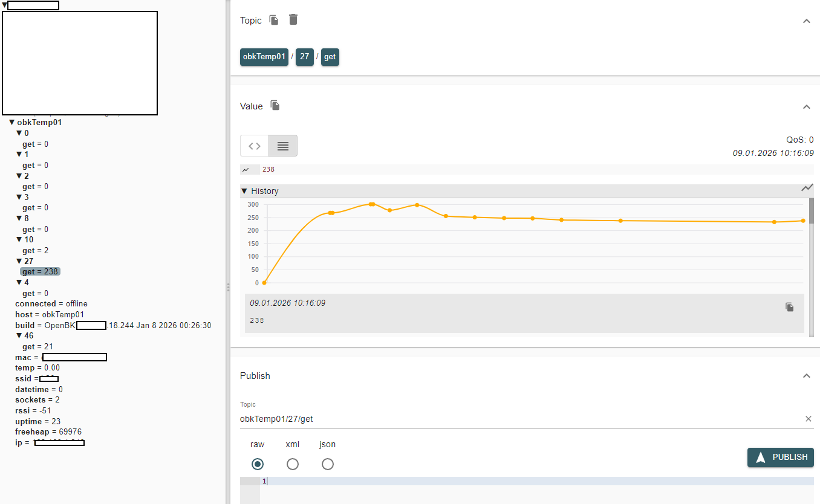This screenshot has height=504, width=820.
Task: Click the small chart icon beside value 238
Action: [246, 170]
